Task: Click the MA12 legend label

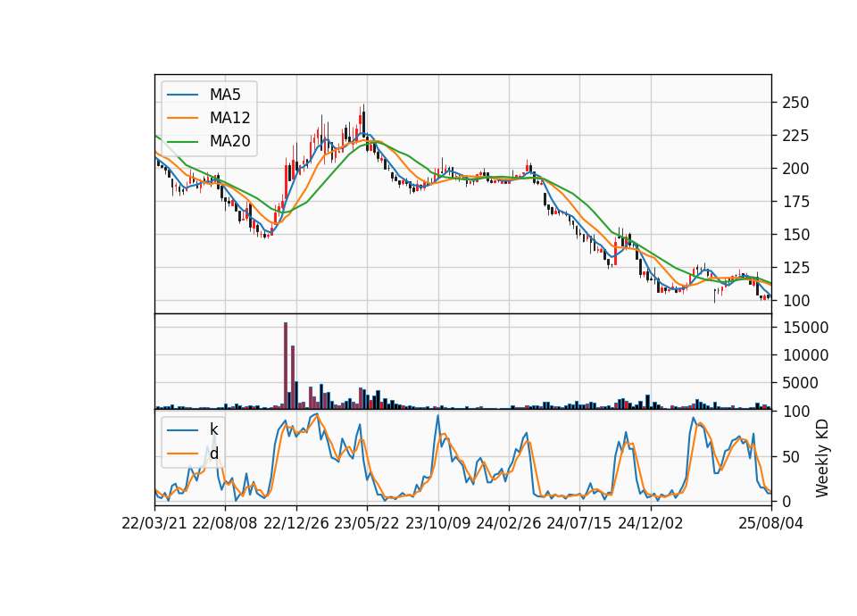Action: coord(229,118)
